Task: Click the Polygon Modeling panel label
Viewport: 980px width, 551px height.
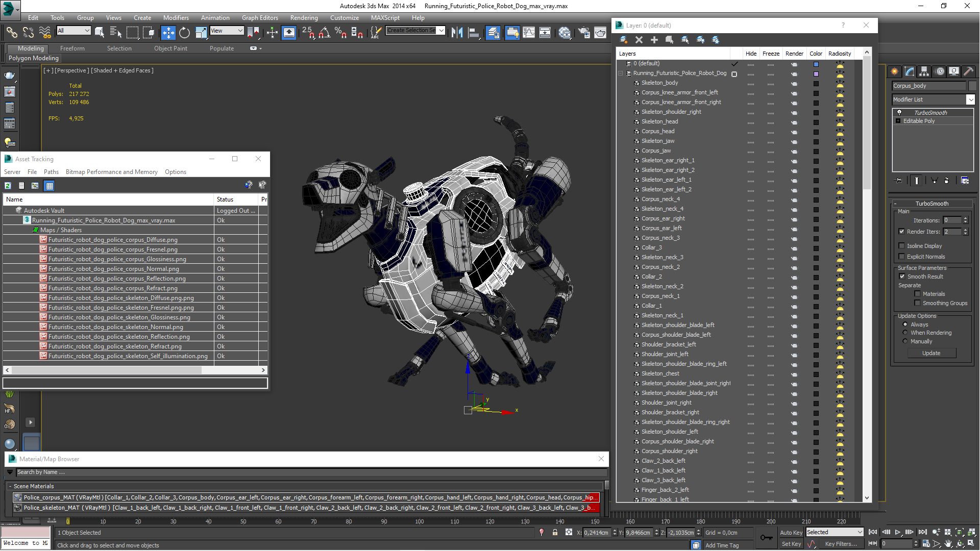Action: click(34, 58)
